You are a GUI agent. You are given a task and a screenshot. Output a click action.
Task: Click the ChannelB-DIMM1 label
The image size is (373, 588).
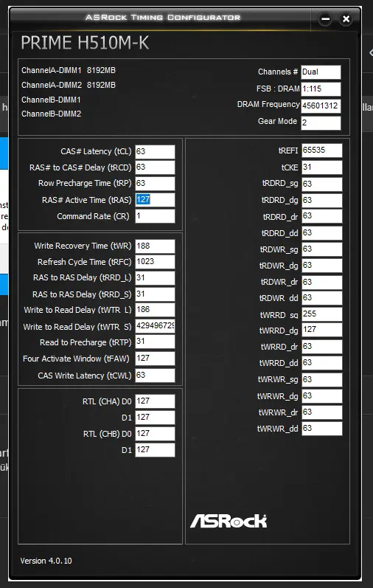pos(52,100)
